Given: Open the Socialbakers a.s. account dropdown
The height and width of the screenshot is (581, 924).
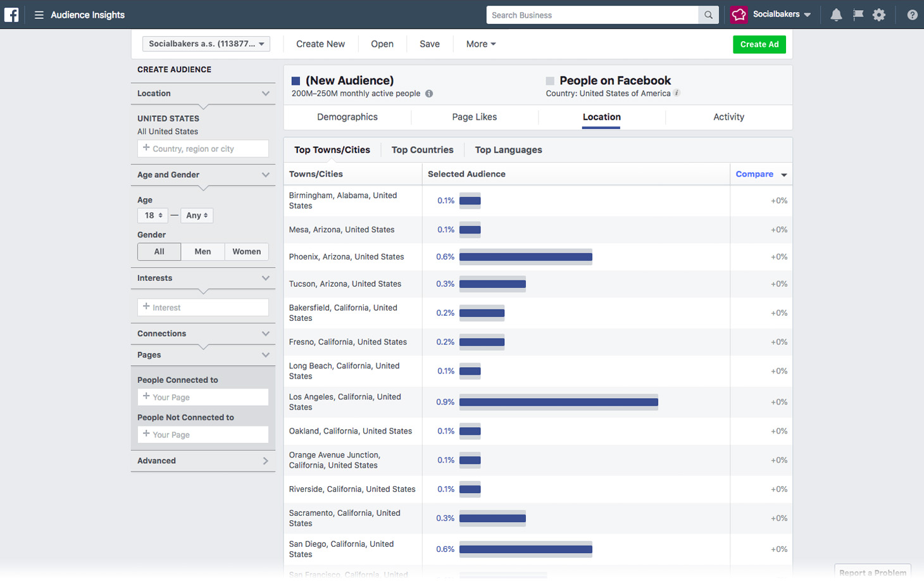Looking at the screenshot, I should pyautogui.click(x=206, y=44).
